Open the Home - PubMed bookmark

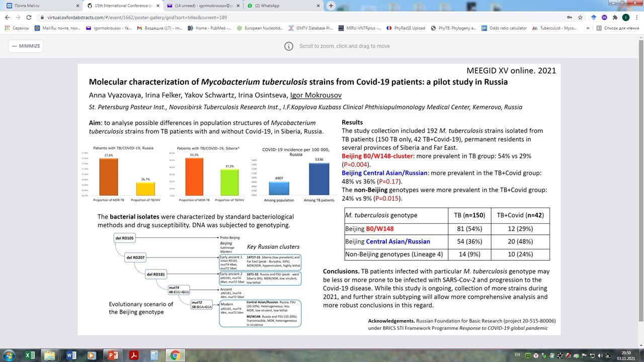(209, 28)
